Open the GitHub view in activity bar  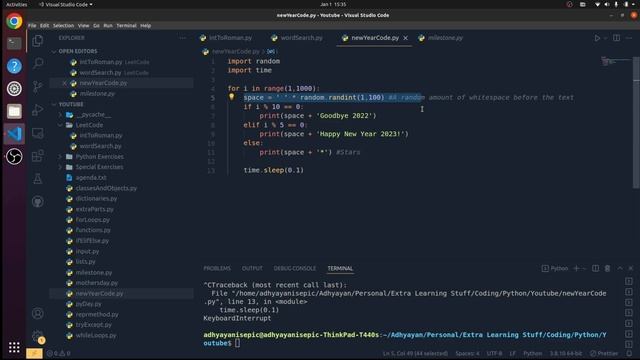click(38, 202)
